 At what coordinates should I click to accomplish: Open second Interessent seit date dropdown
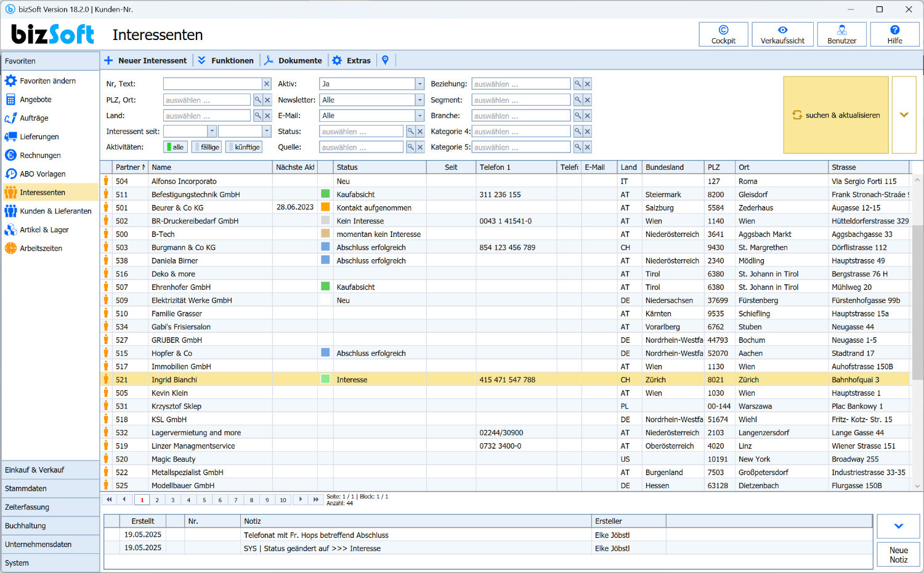click(266, 131)
